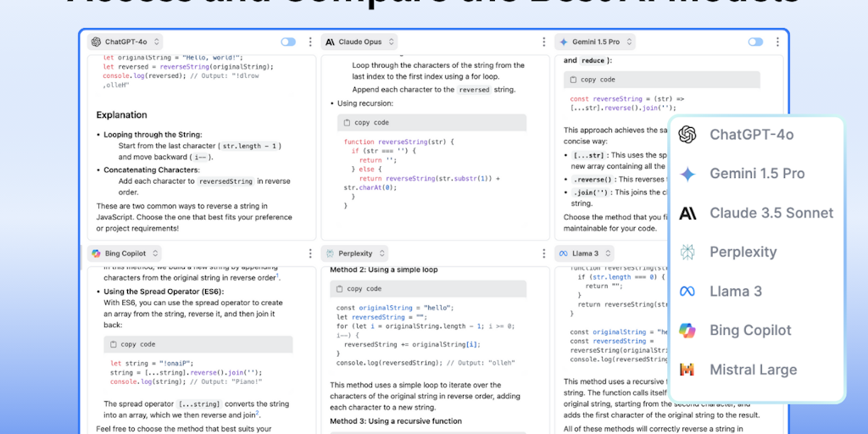The image size is (868, 434).
Task: Copy code in Perplexity Method 2 snippet
Action: pos(364,289)
